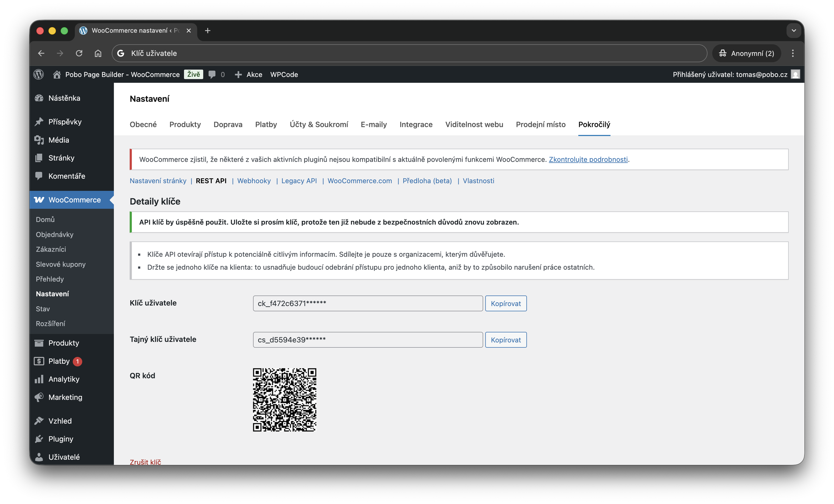The width and height of the screenshot is (834, 504).
Task: Open the Webhooky subsection link
Action: 254,181
